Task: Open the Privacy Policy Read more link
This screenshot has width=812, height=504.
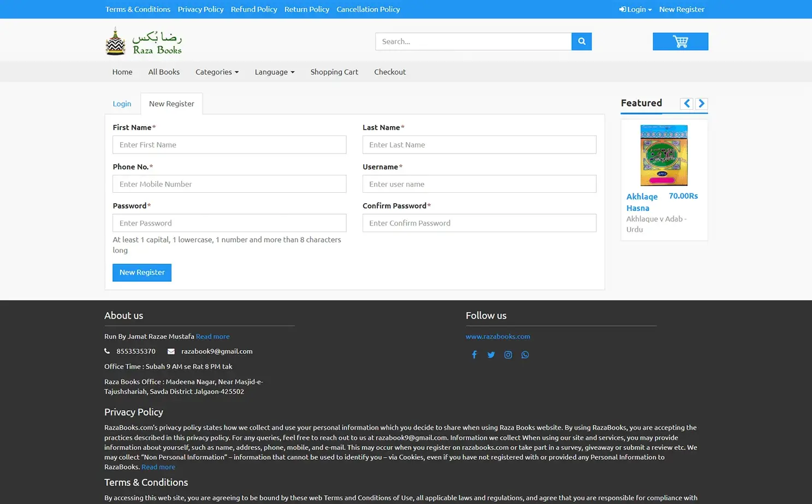Action: click(158, 467)
